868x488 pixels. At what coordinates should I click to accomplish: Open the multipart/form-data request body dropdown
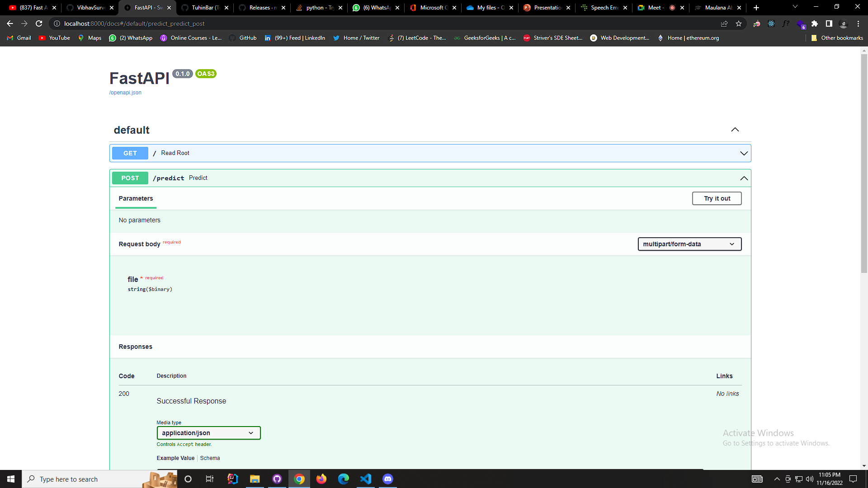pos(689,244)
